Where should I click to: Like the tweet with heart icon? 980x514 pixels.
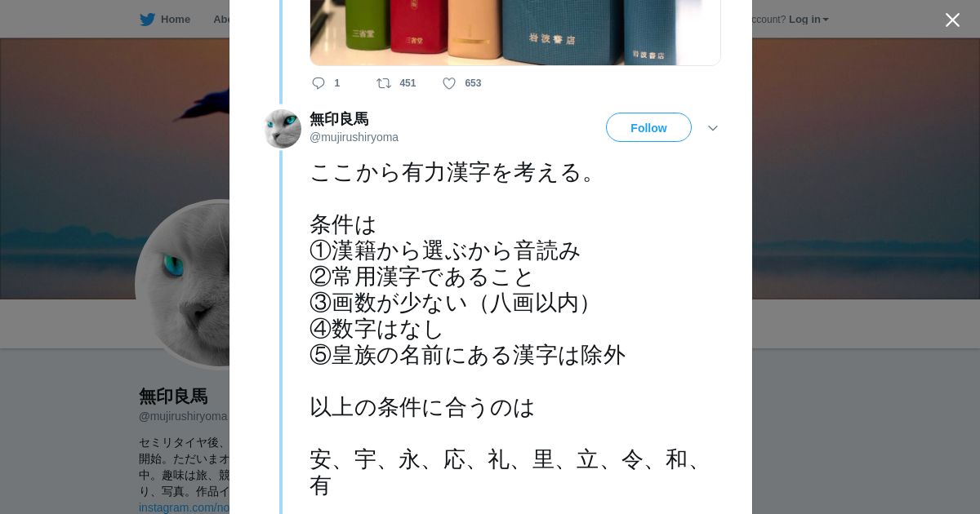449,83
